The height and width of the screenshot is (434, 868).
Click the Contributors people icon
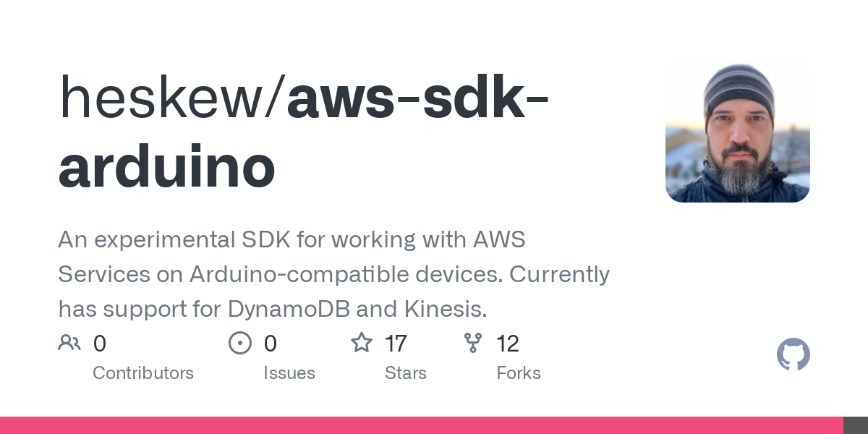click(x=69, y=343)
